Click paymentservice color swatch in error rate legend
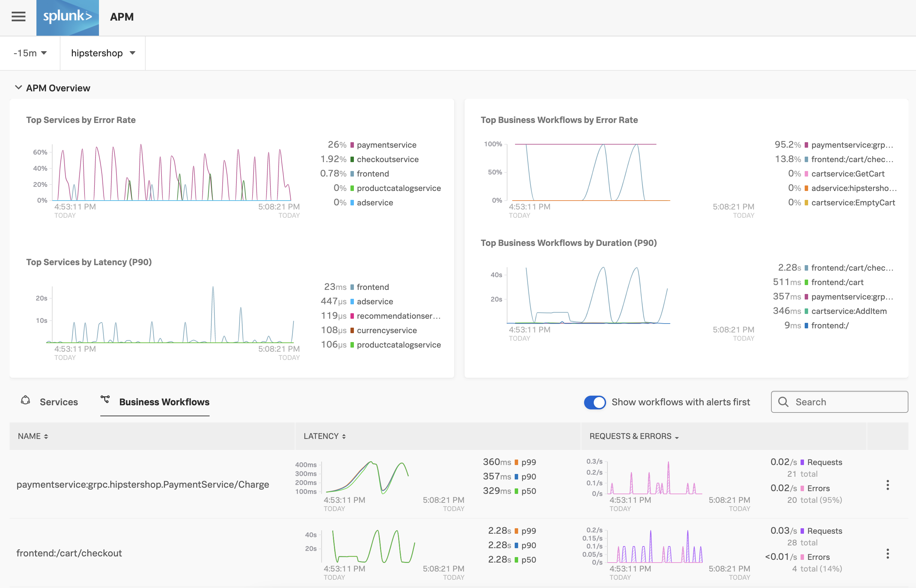The height and width of the screenshot is (588, 916). pyautogui.click(x=352, y=145)
